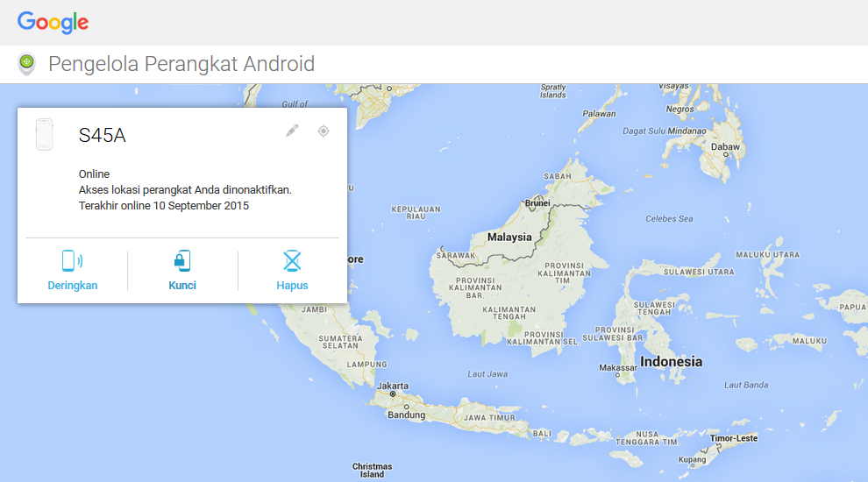Click the Palawan island label
Screen dimensions: 868x482
(x=599, y=113)
